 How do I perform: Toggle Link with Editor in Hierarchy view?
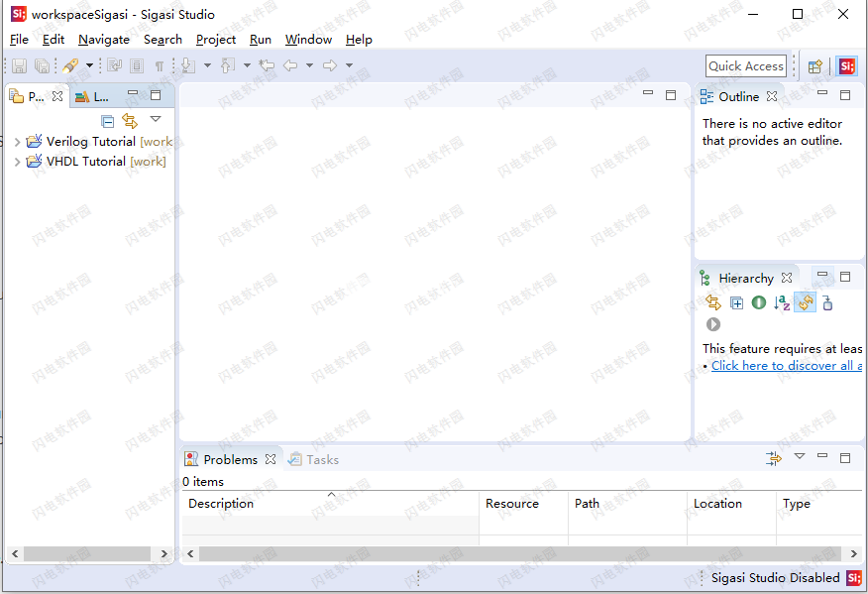click(x=713, y=302)
